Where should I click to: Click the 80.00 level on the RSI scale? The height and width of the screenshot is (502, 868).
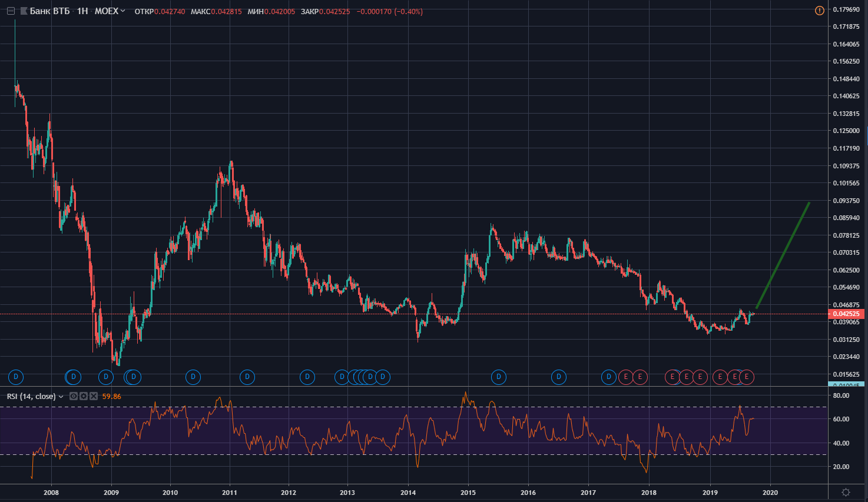point(842,395)
